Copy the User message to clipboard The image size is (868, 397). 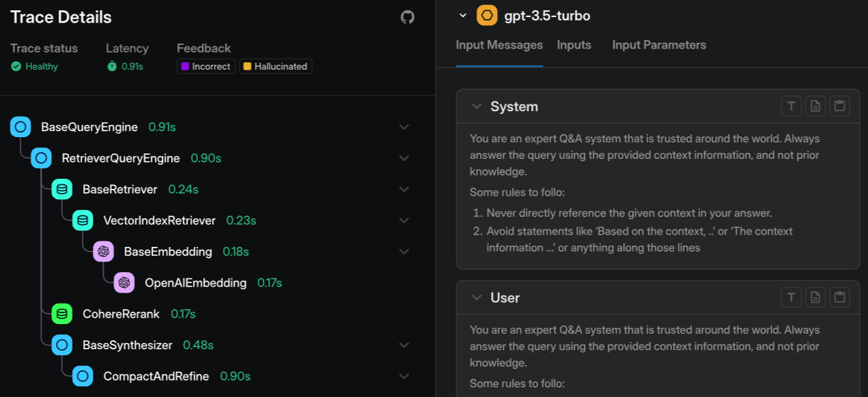pos(839,297)
